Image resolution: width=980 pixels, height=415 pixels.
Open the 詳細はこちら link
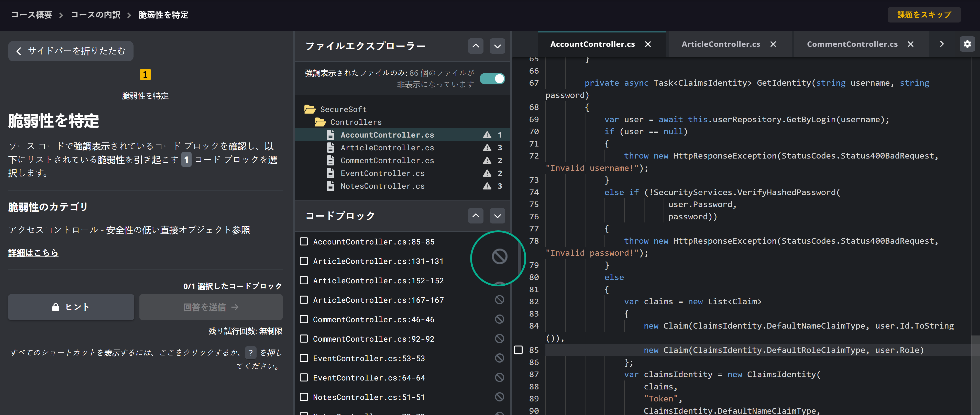33,253
